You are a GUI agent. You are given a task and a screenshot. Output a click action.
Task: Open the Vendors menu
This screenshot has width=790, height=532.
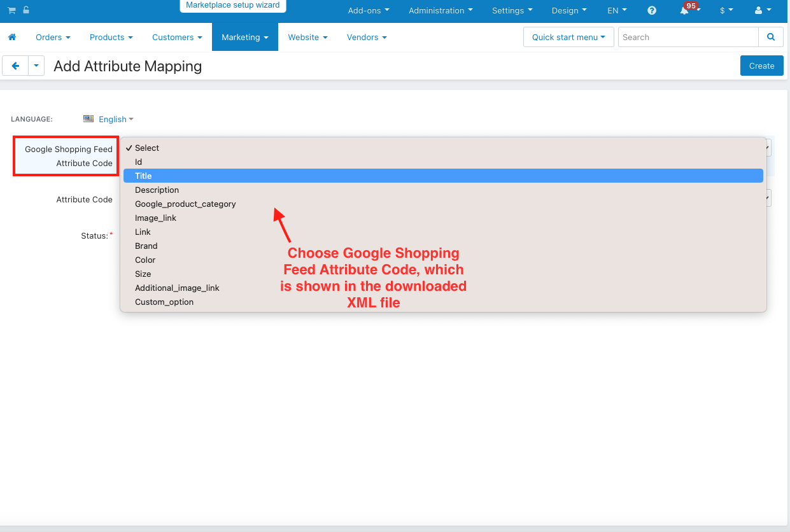(367, 37)
